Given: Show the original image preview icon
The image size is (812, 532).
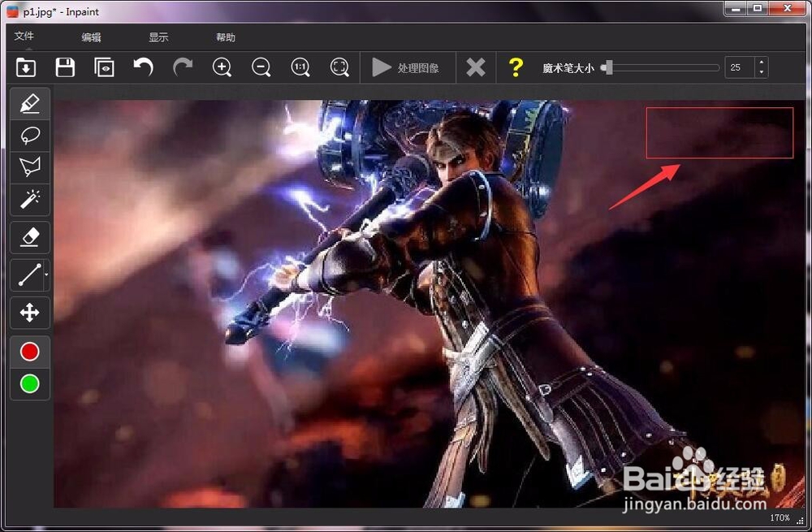Looking at the screenshot, I should pos(104,67).
